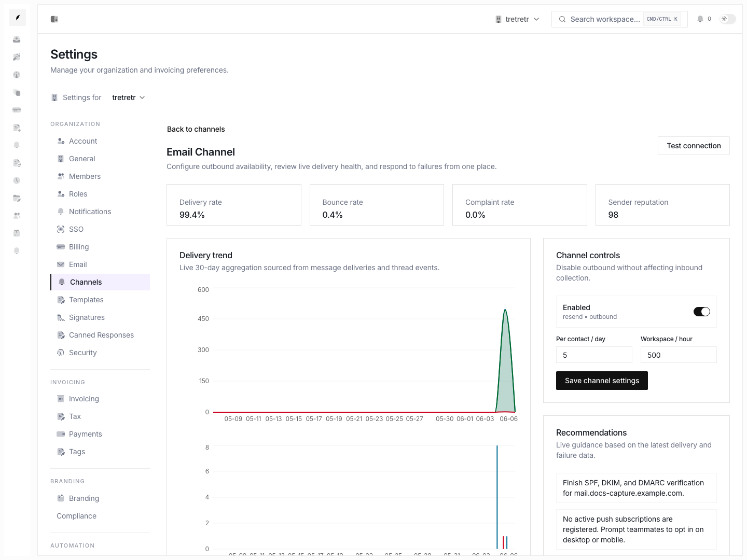
Task: Open the tretretr workspace dropdown in header
Action: pyautogui.click(x=517, y=19)
